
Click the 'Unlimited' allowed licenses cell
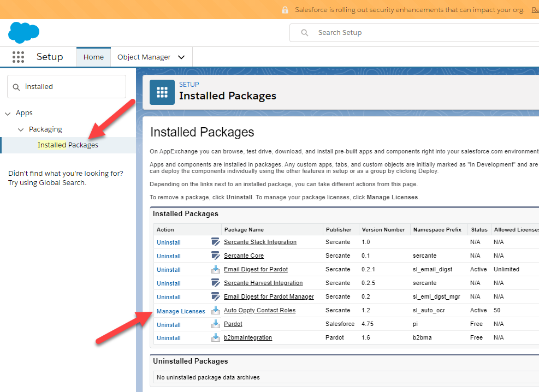coord(506,269)
